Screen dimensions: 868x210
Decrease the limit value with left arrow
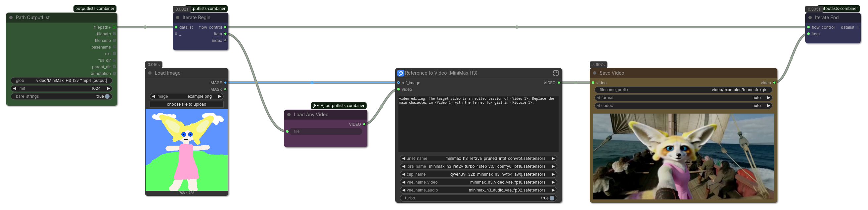pyautogui.click(x=15, y=88)
